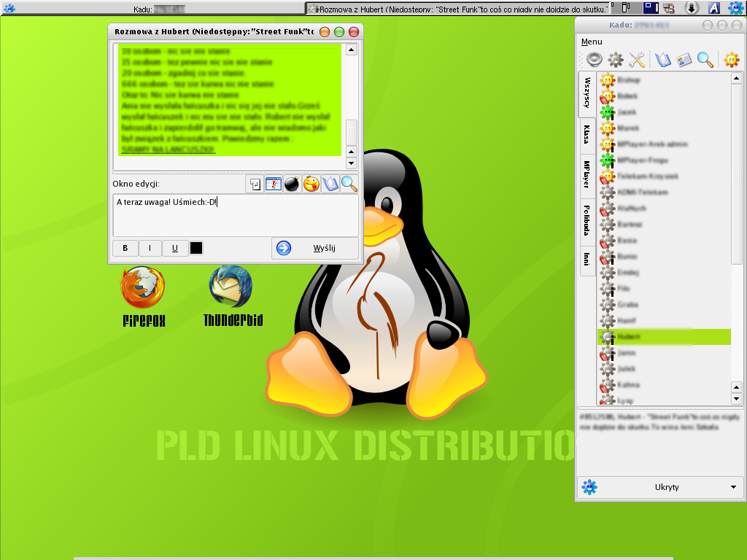
Task: Open the chat history book icon in chat window
Action: tap(330, 184)
